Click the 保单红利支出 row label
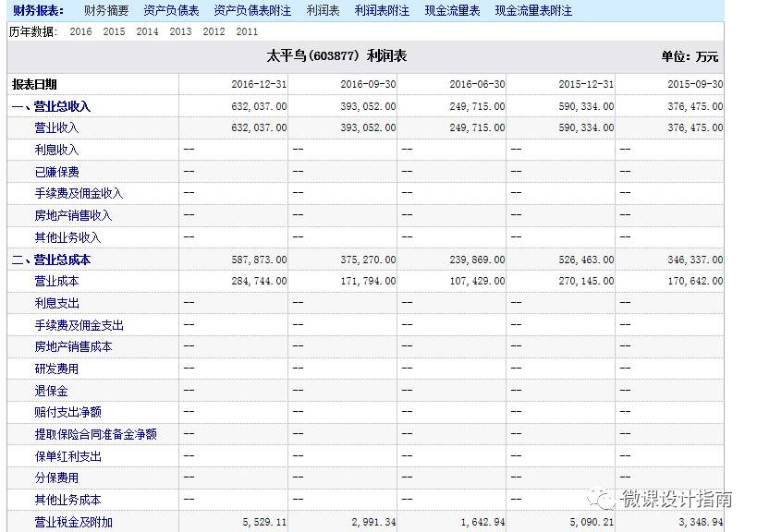This screenshot has height=532, width=757. click(67, 457)
